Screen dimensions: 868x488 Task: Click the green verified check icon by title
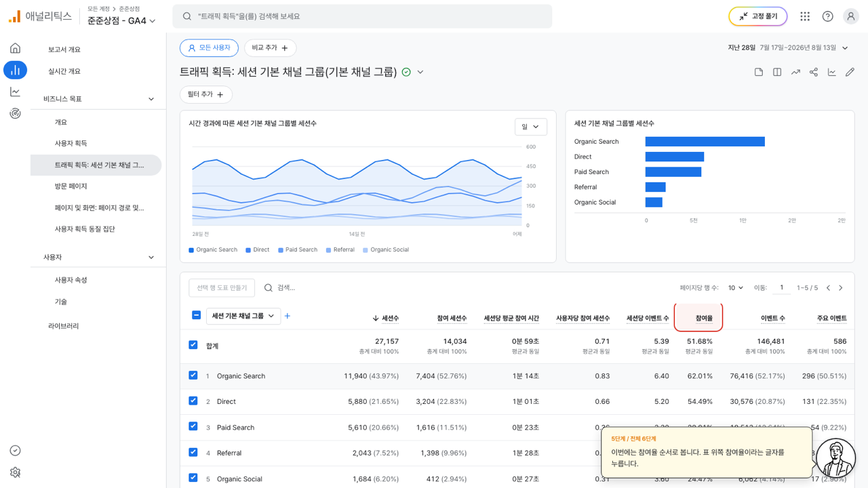click(x=406, y=72)
